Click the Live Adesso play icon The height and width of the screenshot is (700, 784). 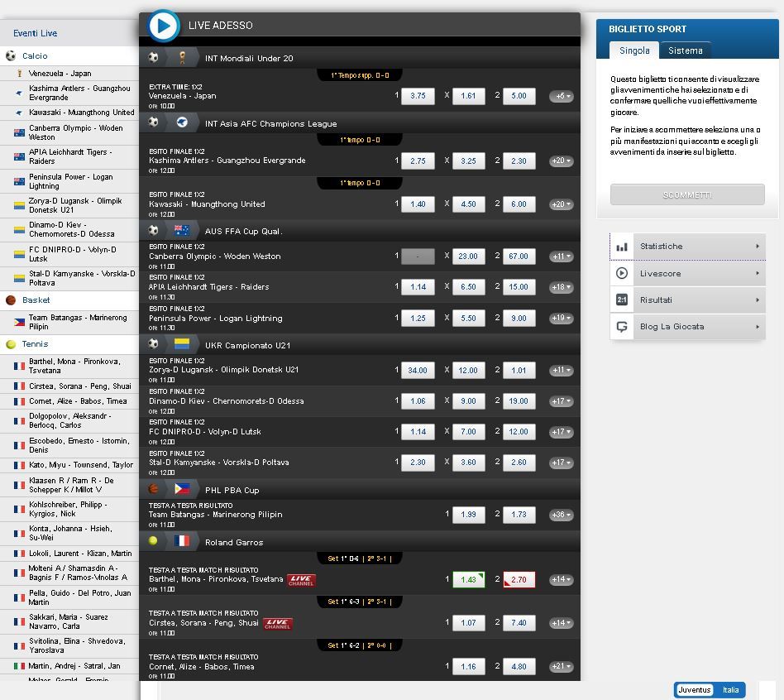(x=164, y=26)
